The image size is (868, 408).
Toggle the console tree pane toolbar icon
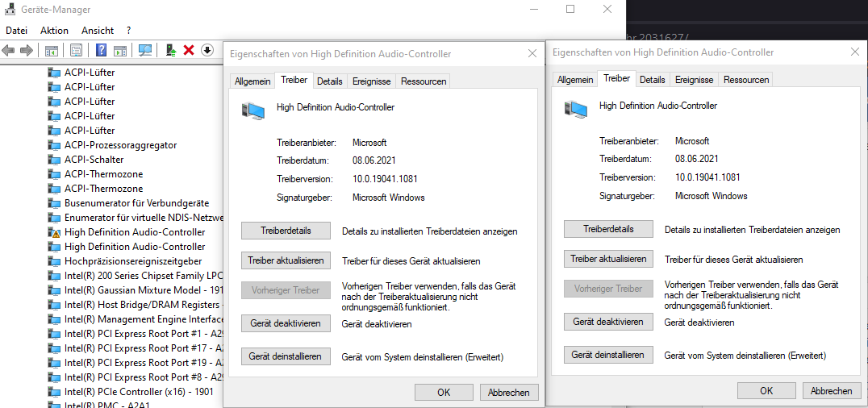pos(52,50)
